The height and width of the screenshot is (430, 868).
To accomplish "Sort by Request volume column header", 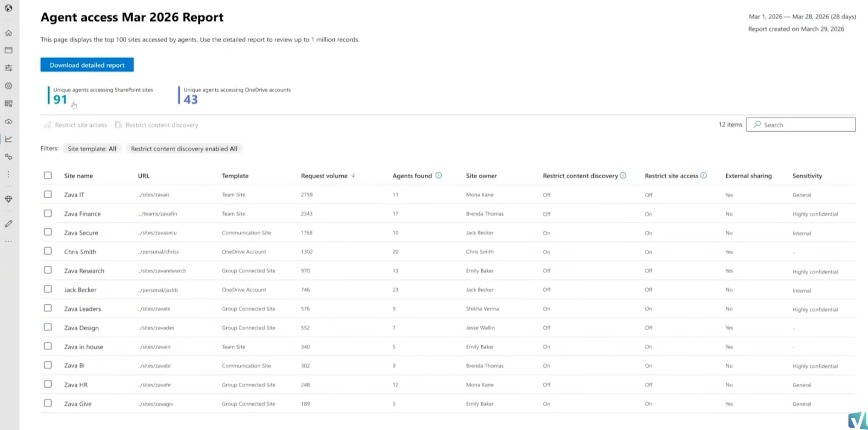I will [x=324, y=176].
